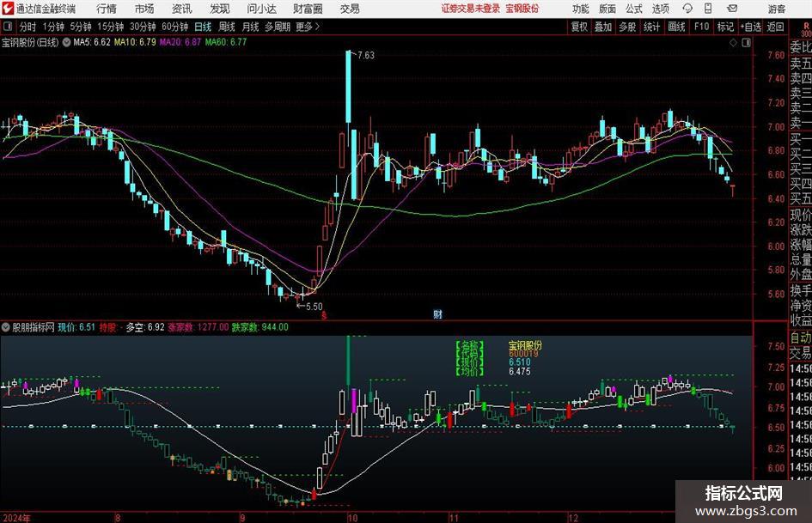This screenshot has height=523, width=812.
Task: Click the 多空: 6.92 indicator value
Action: 145,327
